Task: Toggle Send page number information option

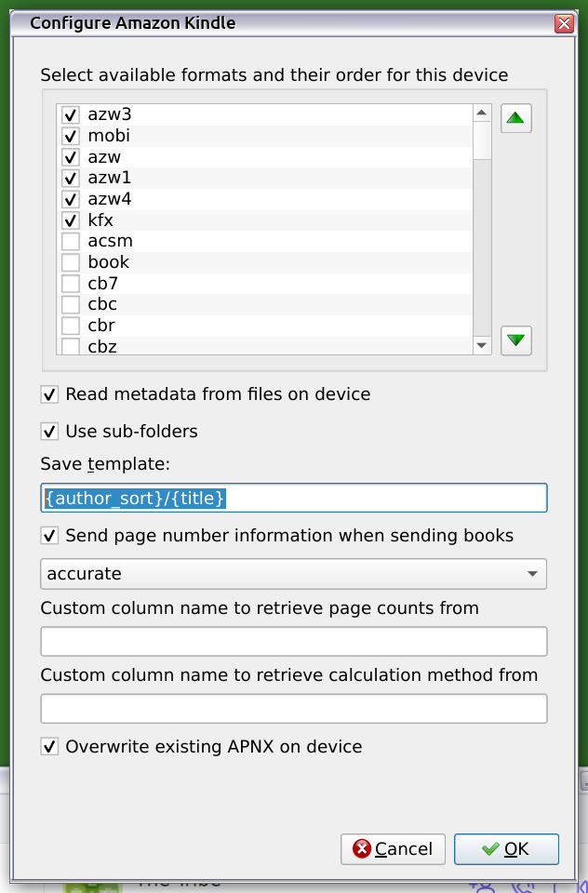Action: 50,536
